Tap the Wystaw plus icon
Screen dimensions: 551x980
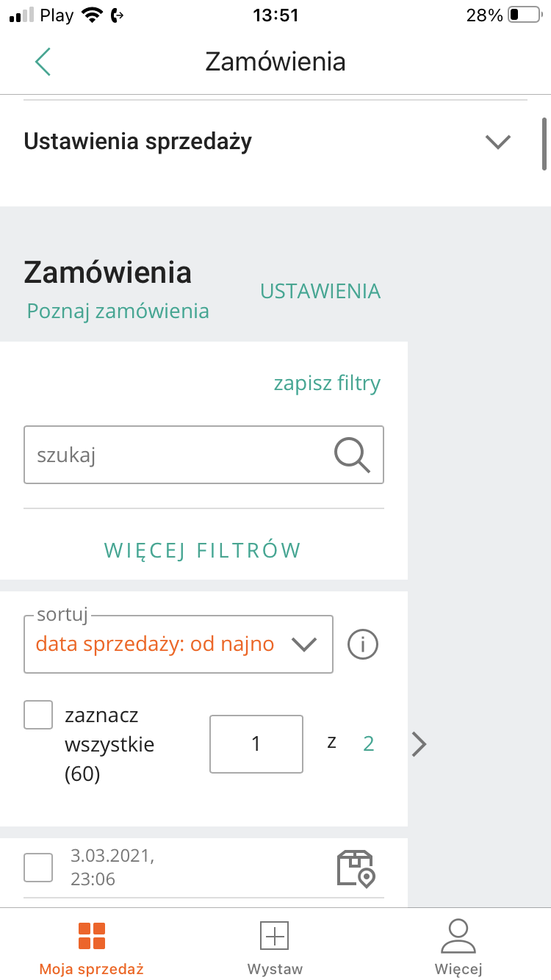[275, 936]
